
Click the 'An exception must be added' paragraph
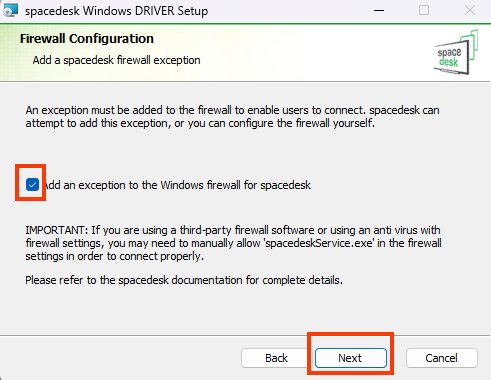pos(232,117)
